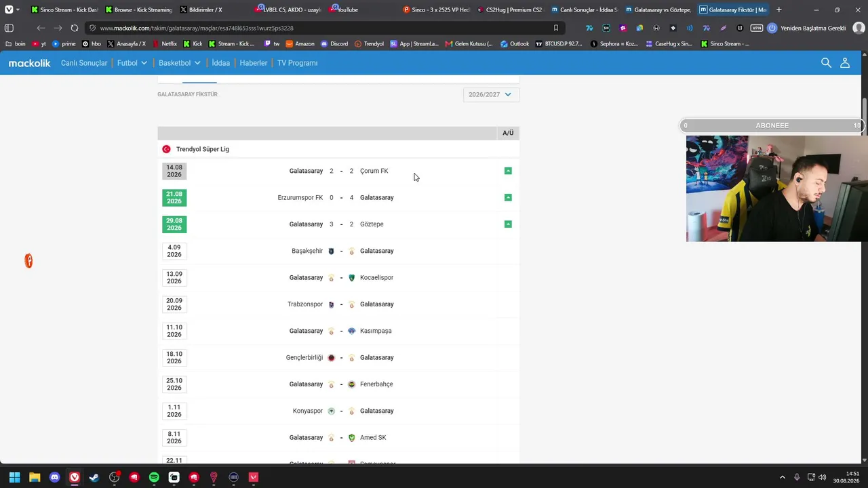Image resolution: width=868 pixels, height=488 pixels.
Task: Click the microphone icon in the system tray
Action: point(797,477)
